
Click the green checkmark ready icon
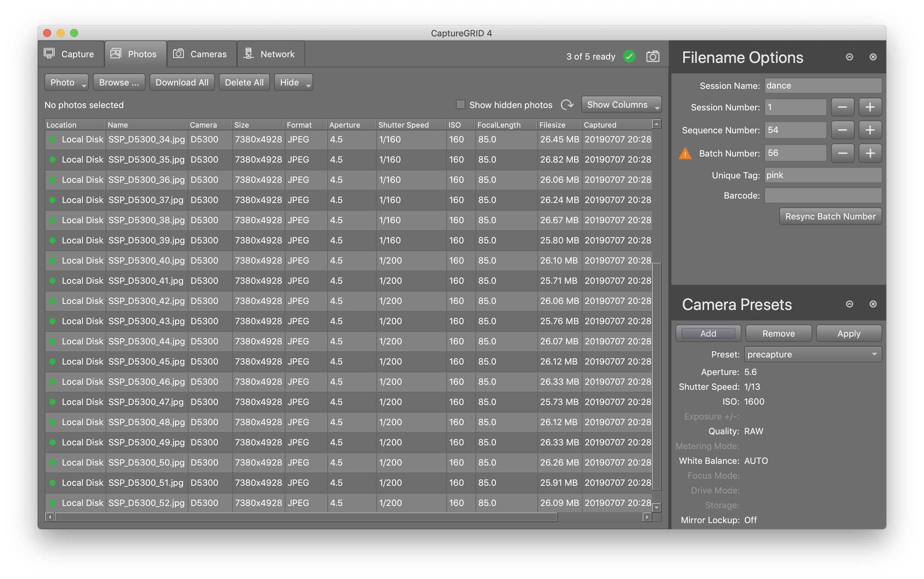coord(630,56)
